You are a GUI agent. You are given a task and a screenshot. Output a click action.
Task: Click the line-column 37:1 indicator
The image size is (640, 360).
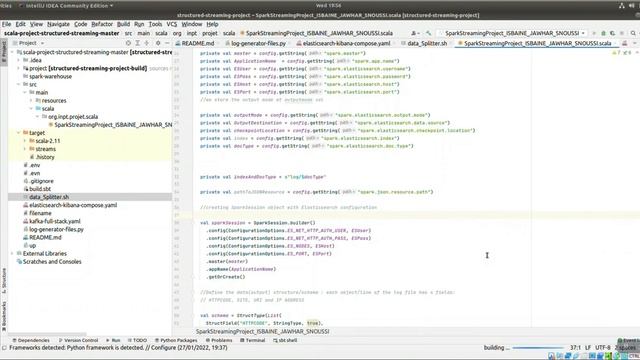(x=576, y=348)
